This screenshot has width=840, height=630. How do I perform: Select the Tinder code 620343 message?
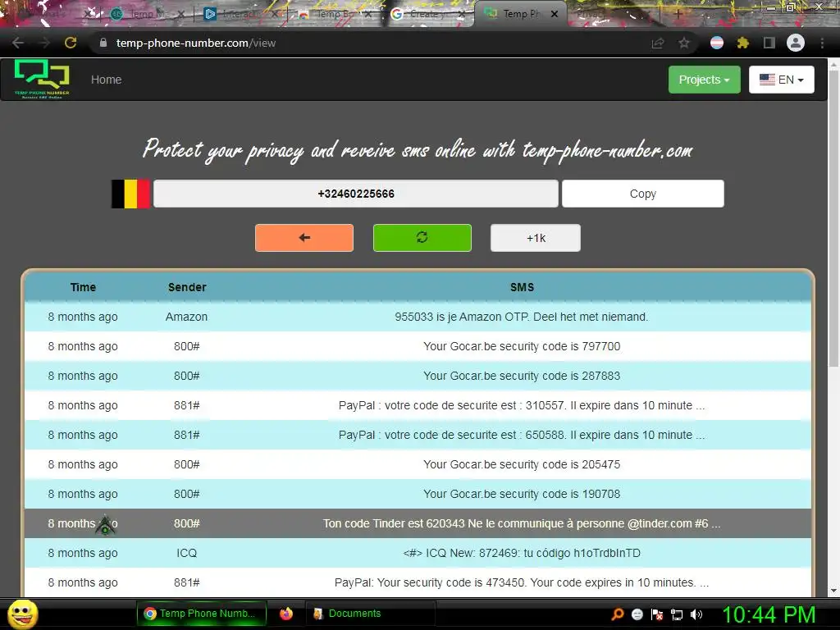tap(418, 523)
